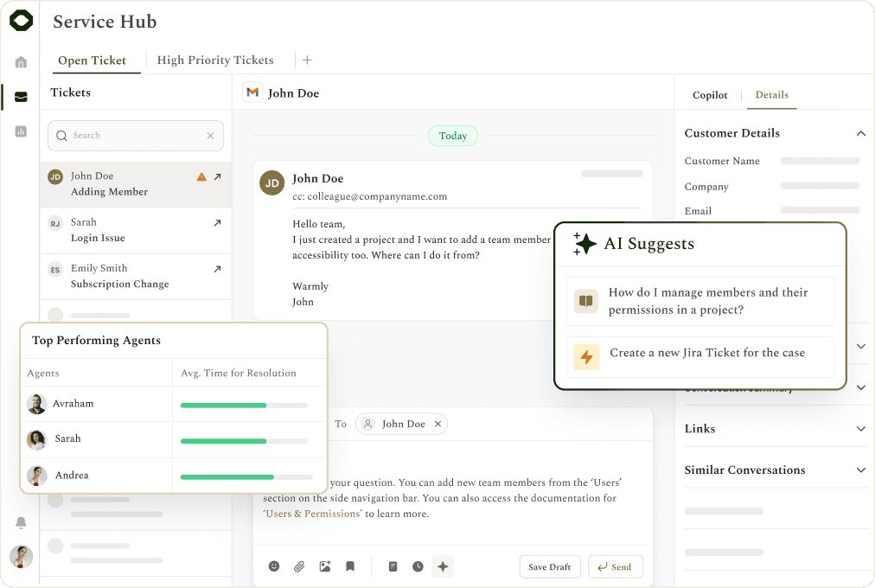Insert an image in the reply
This screenshot has width=875, height=588.
click(325, 566)
